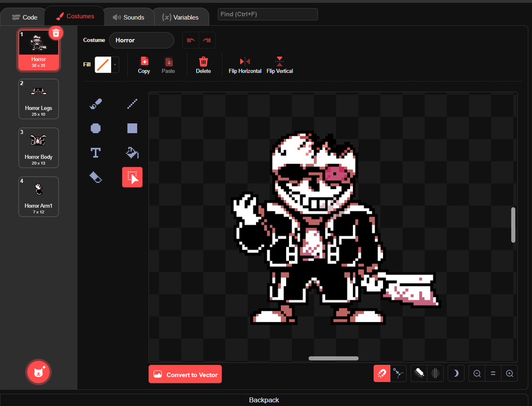Zoom in the paint canvas

(x=510, y=373)
